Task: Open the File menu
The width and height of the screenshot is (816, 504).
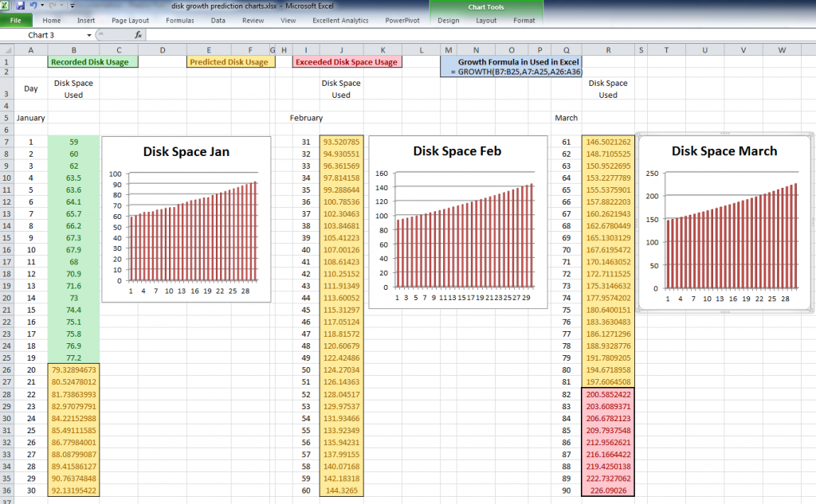Action: (15, 20)
